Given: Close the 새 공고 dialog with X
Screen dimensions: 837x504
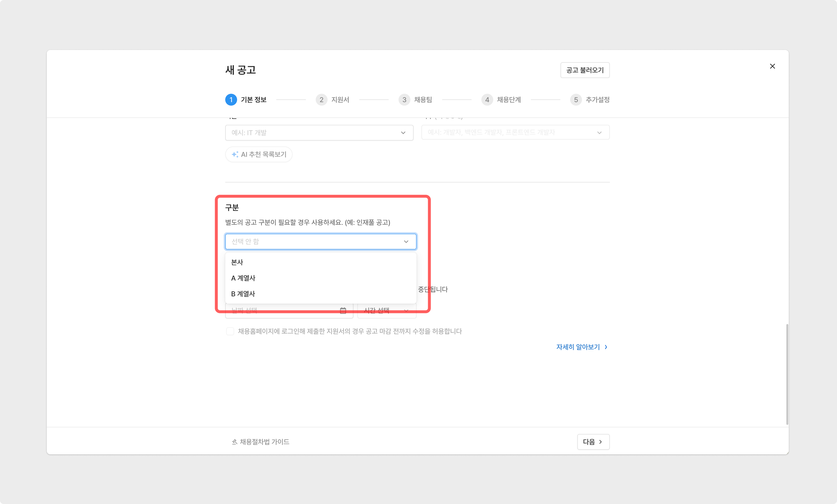Looking at the screenshot, I should [772, 66].
